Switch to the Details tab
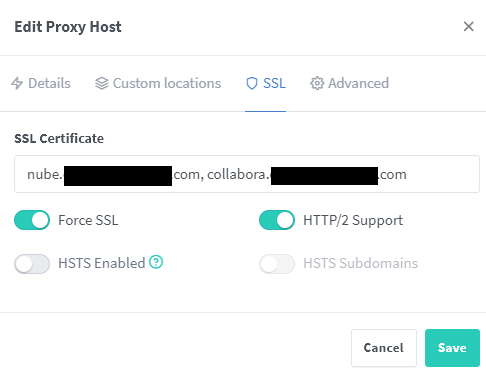The image size is (486, 382). click(x=41, y=83)
